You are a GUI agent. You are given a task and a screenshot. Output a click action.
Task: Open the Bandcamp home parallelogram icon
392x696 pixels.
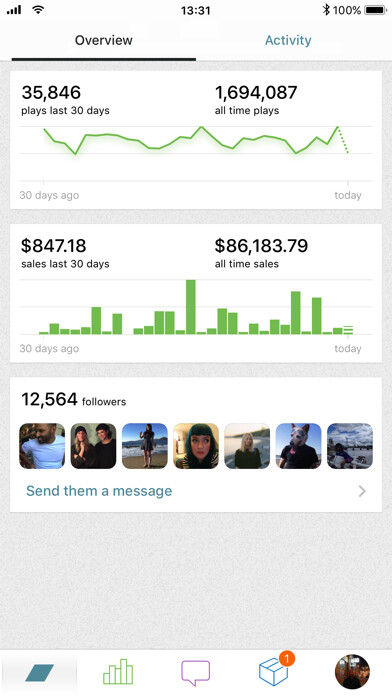point(40,672)
